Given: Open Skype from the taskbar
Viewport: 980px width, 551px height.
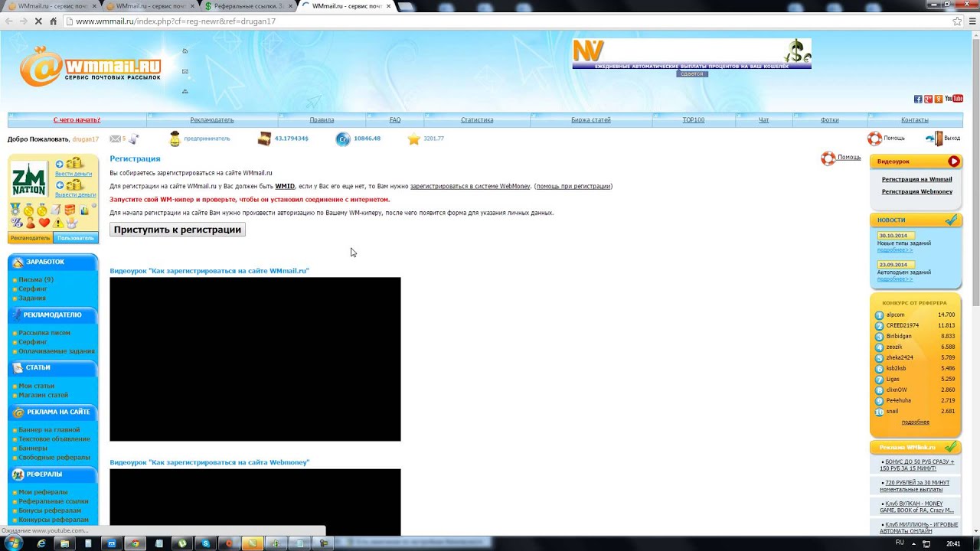Looking at the screenshot, I should 205,543.
